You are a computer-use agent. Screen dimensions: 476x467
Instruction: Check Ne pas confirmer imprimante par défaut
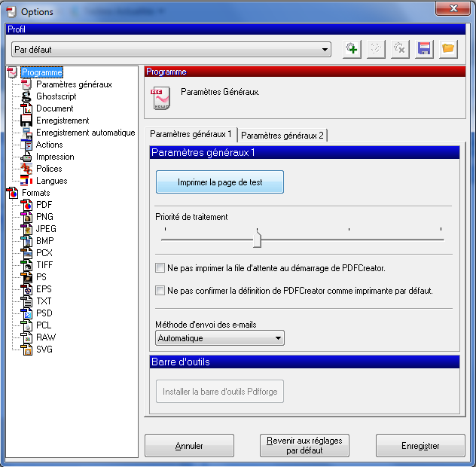(x=160, y=291)
